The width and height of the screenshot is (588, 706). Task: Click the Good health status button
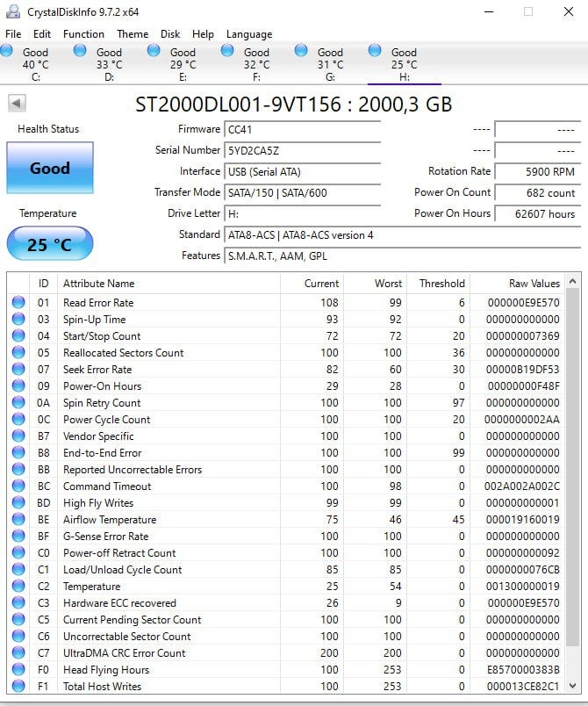coord(50,168)
